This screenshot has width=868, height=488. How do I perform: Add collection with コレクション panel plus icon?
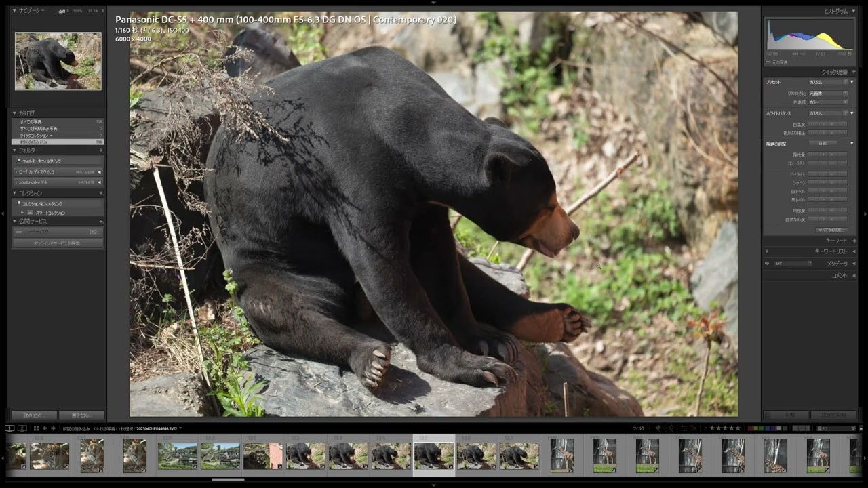[101, 193]
